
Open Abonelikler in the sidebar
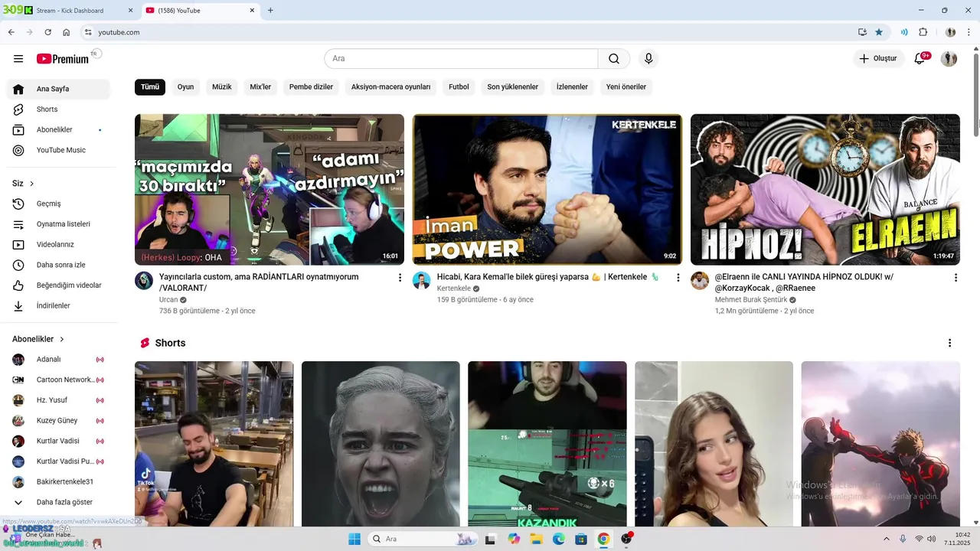pos(59,130)
